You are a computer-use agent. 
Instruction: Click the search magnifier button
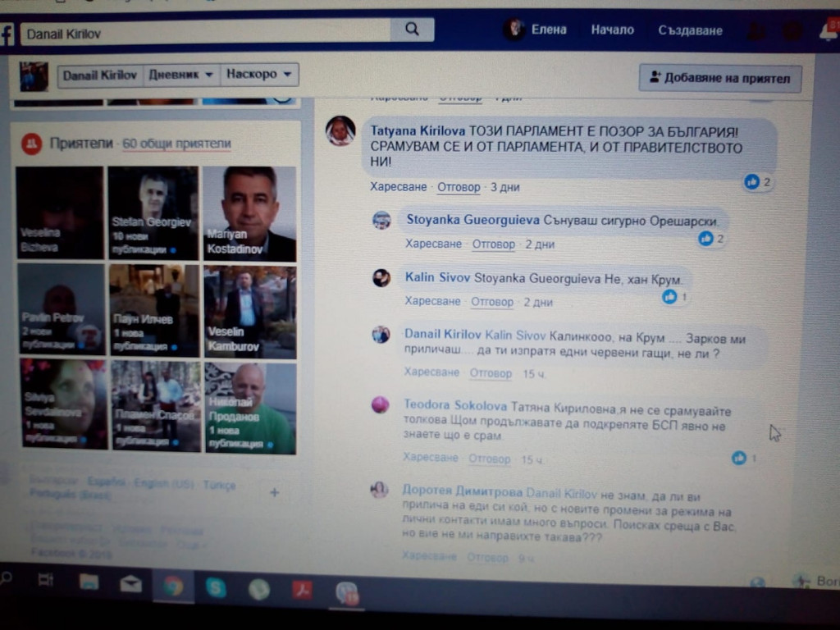point(412,30)
